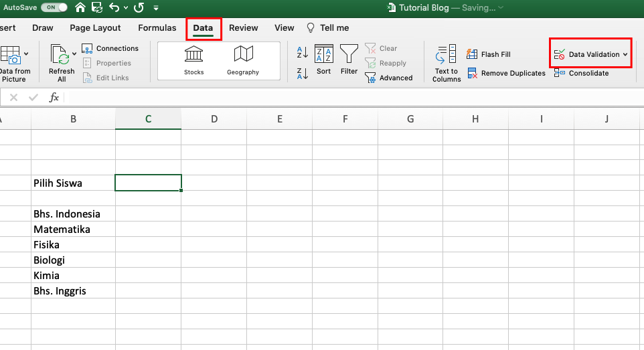Click the Properties option

[107, 64]
